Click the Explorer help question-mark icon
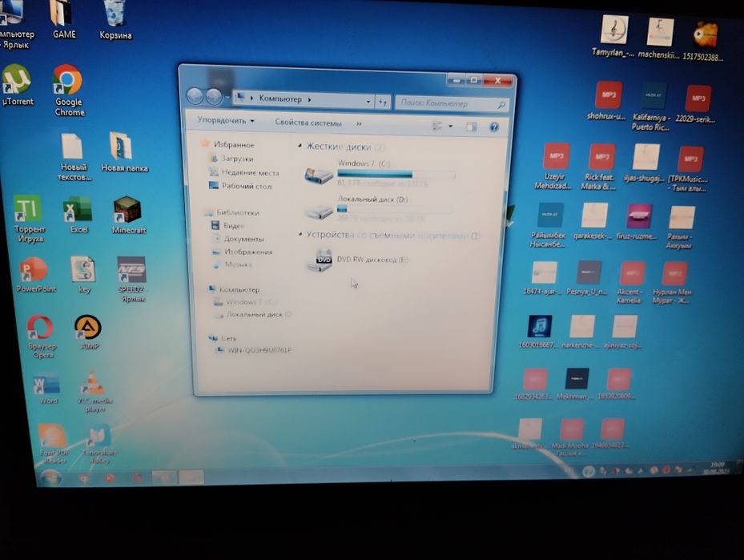 (x=494, y=127)
